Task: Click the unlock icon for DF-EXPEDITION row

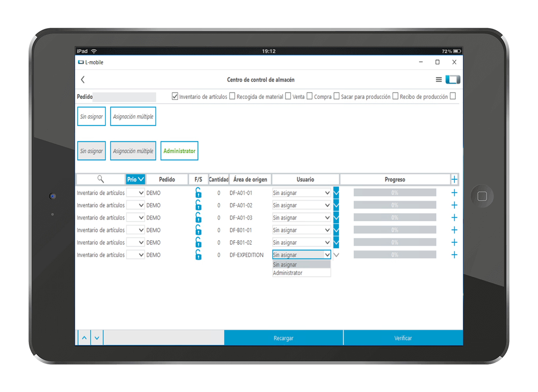Action: coord(198,255)
